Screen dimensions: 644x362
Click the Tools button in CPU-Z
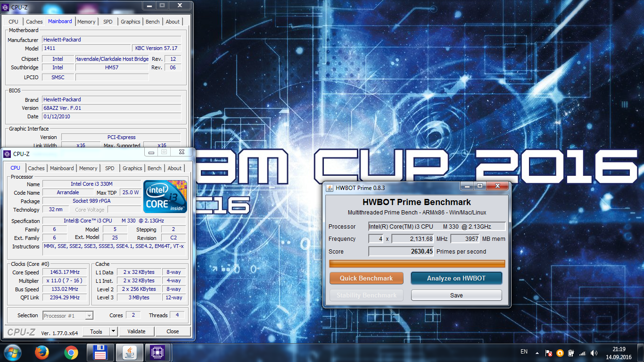click(x=96, y=331)
